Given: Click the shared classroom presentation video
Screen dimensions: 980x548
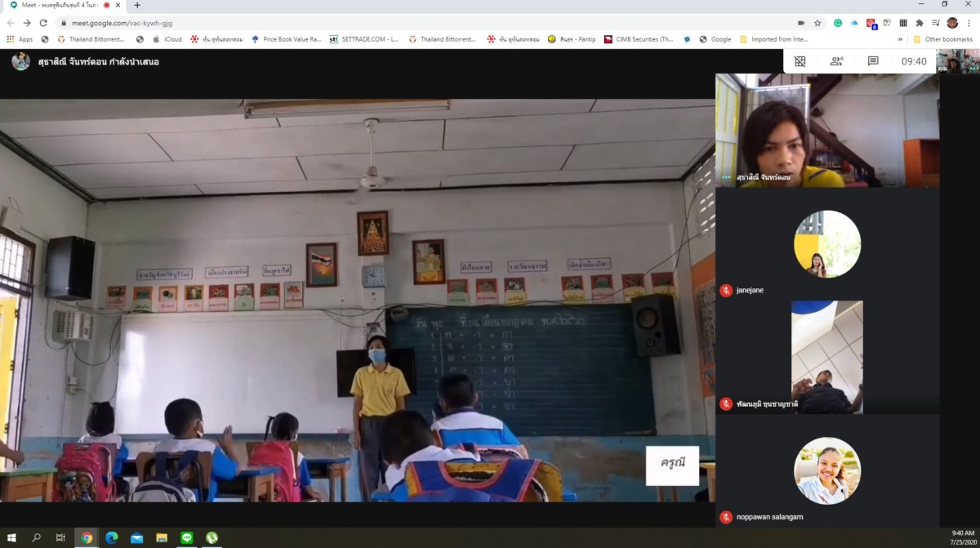Looking at the screenshot, I should (357, 301).
